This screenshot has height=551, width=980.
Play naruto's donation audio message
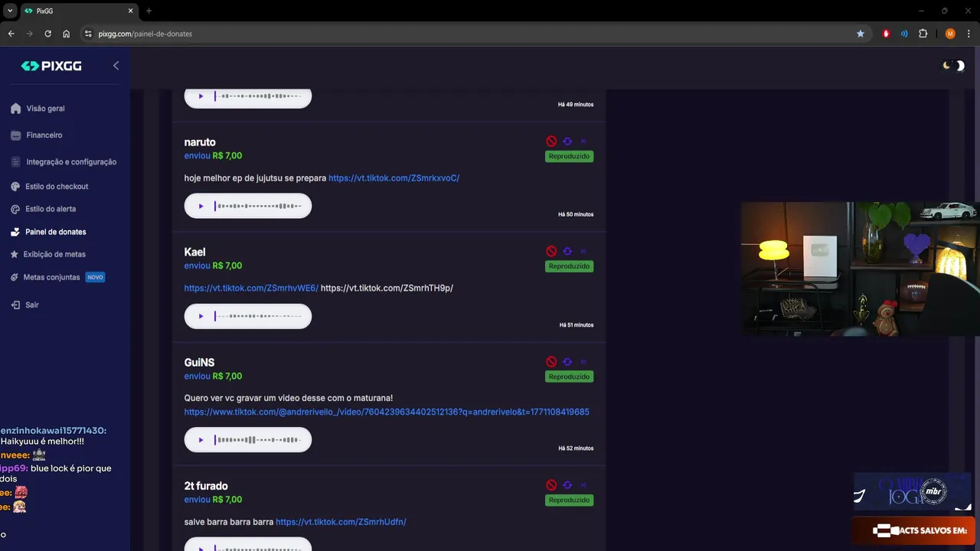[201, 206]
